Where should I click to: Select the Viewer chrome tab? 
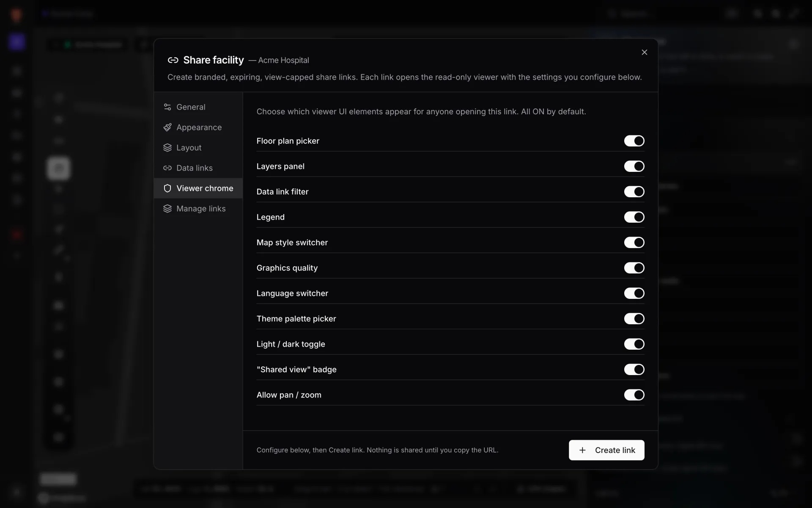[198, 188]
